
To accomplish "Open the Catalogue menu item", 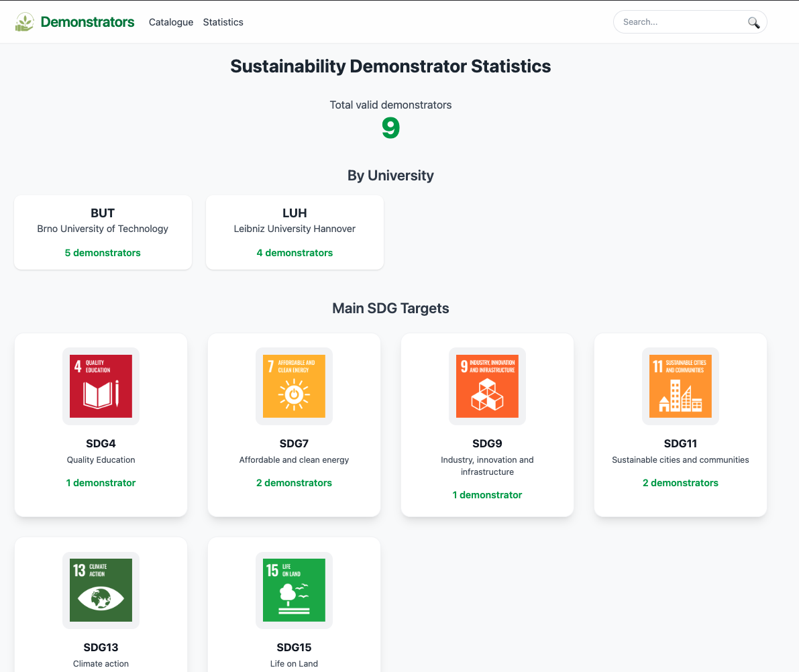I will tap(171, 22).
